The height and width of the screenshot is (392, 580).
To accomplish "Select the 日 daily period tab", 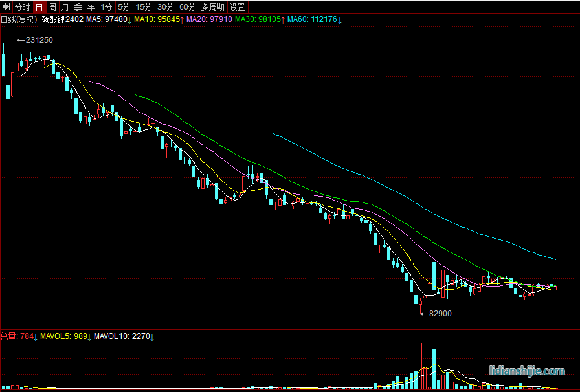I will [39, 7].
